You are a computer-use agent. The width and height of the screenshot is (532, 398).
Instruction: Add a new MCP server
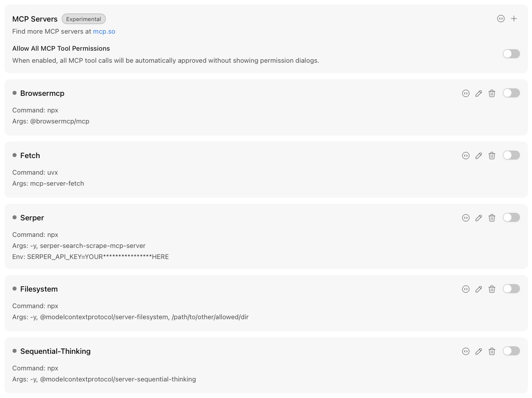point(514,19)
